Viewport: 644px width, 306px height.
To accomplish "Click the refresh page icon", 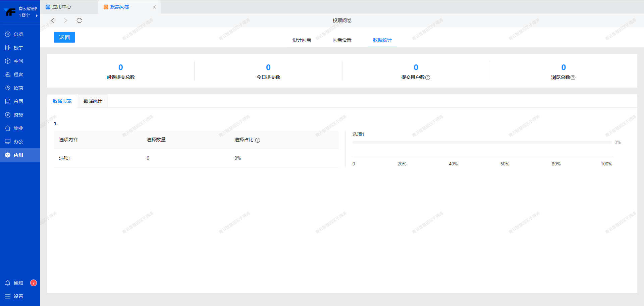I will pyautogui.click(x=79, y=20).
